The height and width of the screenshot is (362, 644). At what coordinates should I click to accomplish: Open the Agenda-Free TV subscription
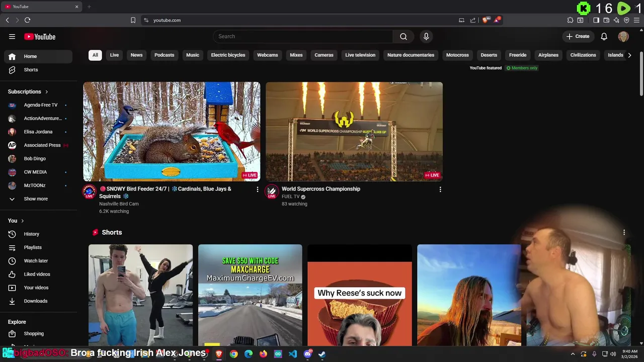(38, 105)
